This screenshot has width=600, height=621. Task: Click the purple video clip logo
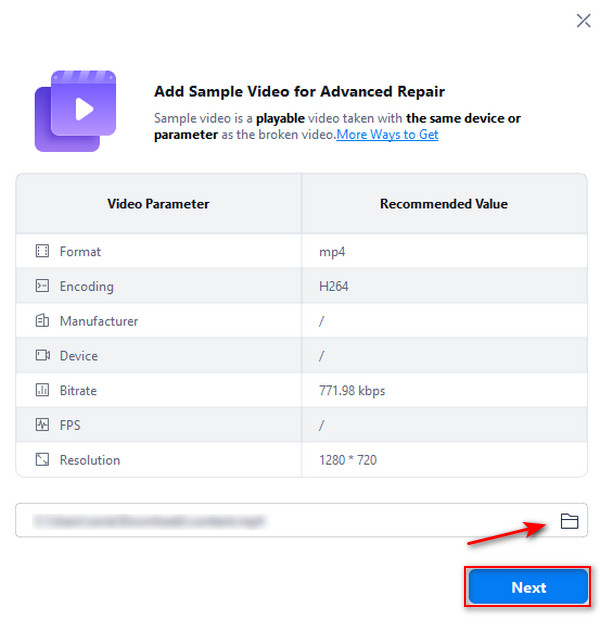click(75, 111)
